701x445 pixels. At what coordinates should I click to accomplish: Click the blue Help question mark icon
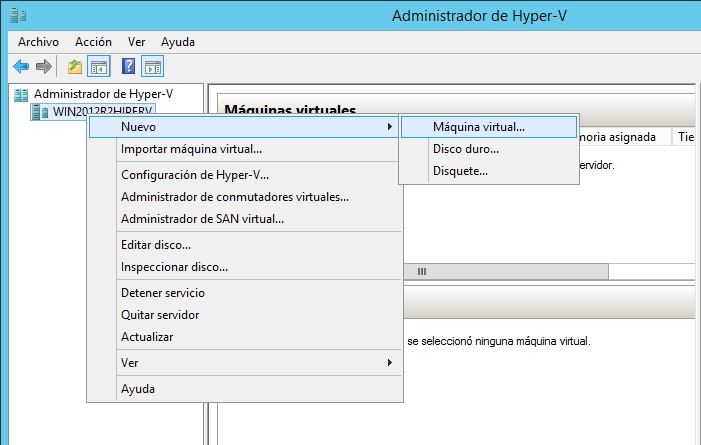pos(128,66)
